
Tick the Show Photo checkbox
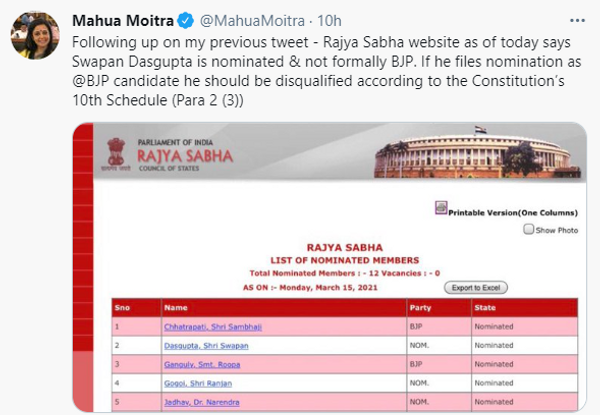(x=528, y=229)
